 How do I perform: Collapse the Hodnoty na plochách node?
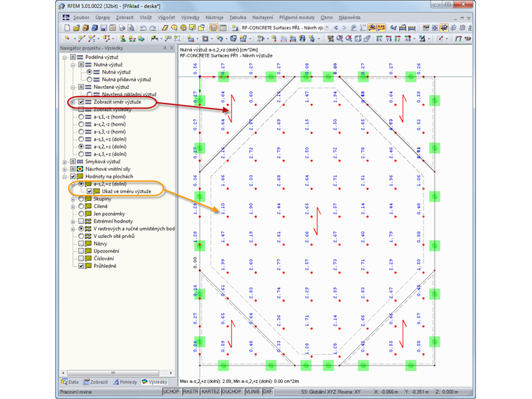(x=64, y=177)
